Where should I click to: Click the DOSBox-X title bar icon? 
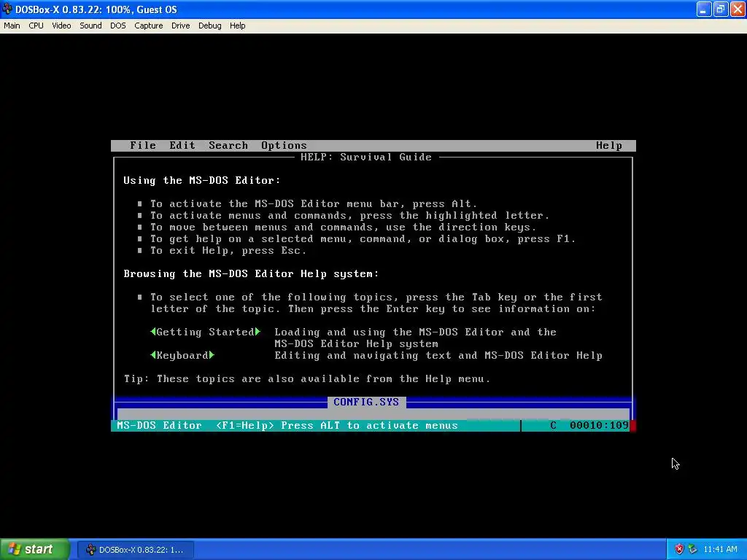[7, 9]
